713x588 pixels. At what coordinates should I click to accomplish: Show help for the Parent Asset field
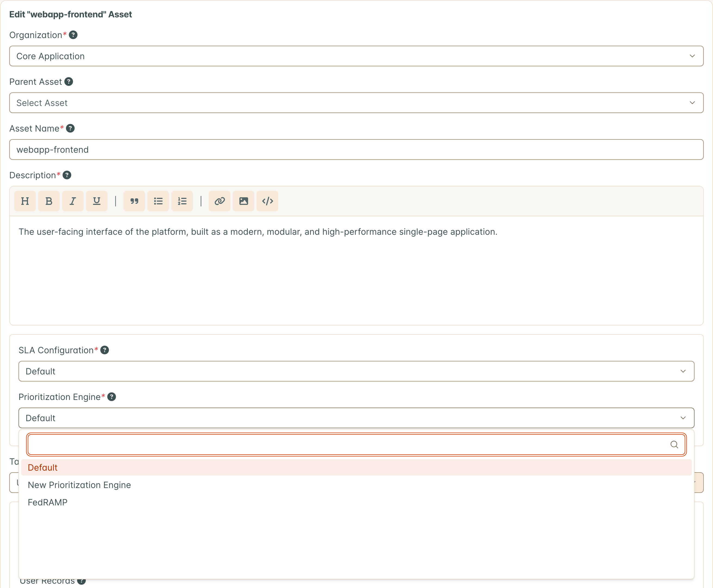[x=69, y=82]
